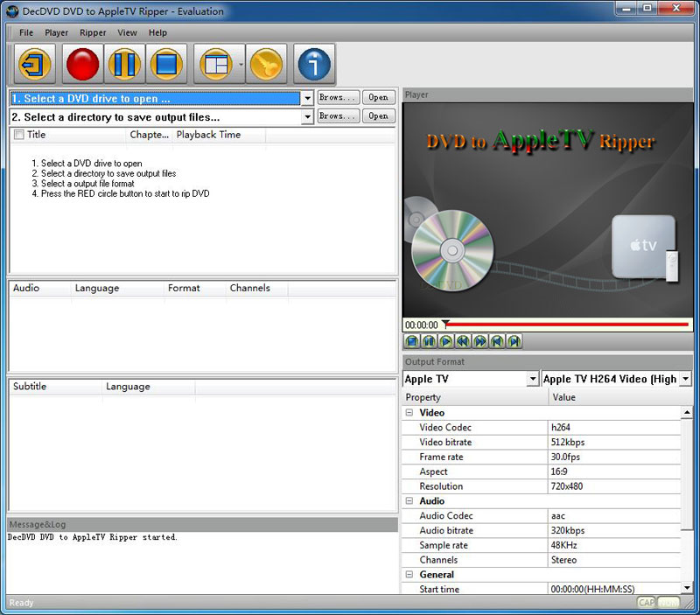The width and height of the screenshot is (700, 615).
Task: Stop playback in the Player panel
Action: 411,342
